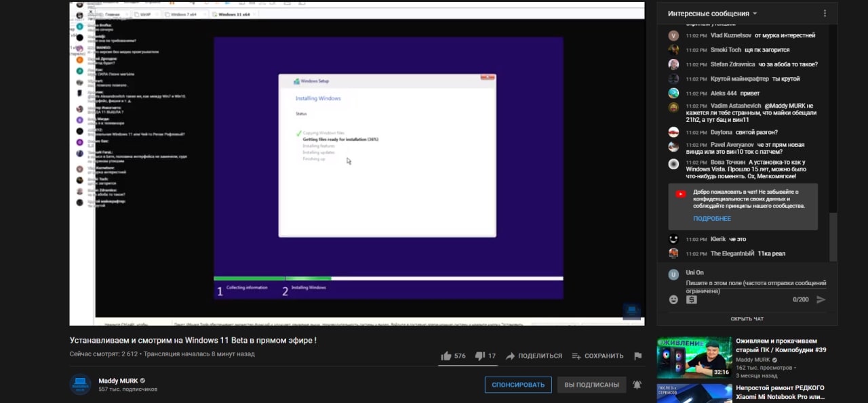Click Вова Точкин's chat avatar

click(673, 164)
